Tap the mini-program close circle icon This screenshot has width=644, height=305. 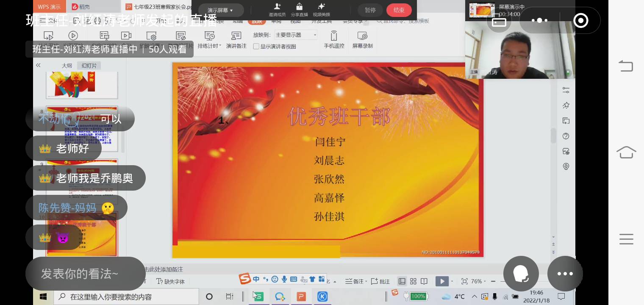pyautogui.click(x=580, y=20)
